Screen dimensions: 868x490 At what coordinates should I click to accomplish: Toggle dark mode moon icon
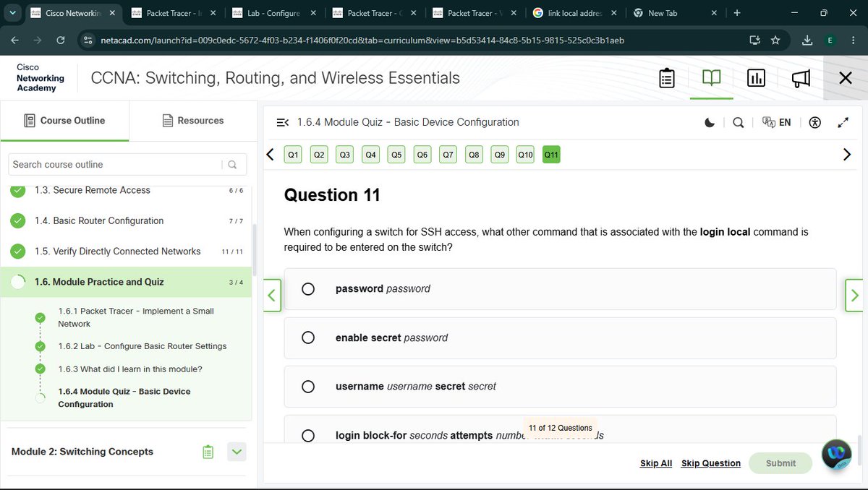pos(710,123)
